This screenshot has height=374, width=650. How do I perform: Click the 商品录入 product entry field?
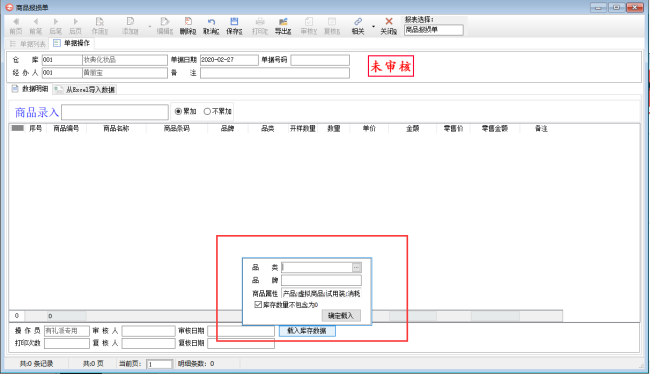(115, 112)
